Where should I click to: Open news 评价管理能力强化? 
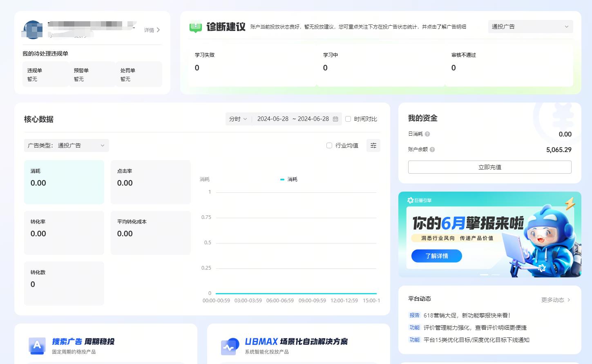tap(475, 328)
